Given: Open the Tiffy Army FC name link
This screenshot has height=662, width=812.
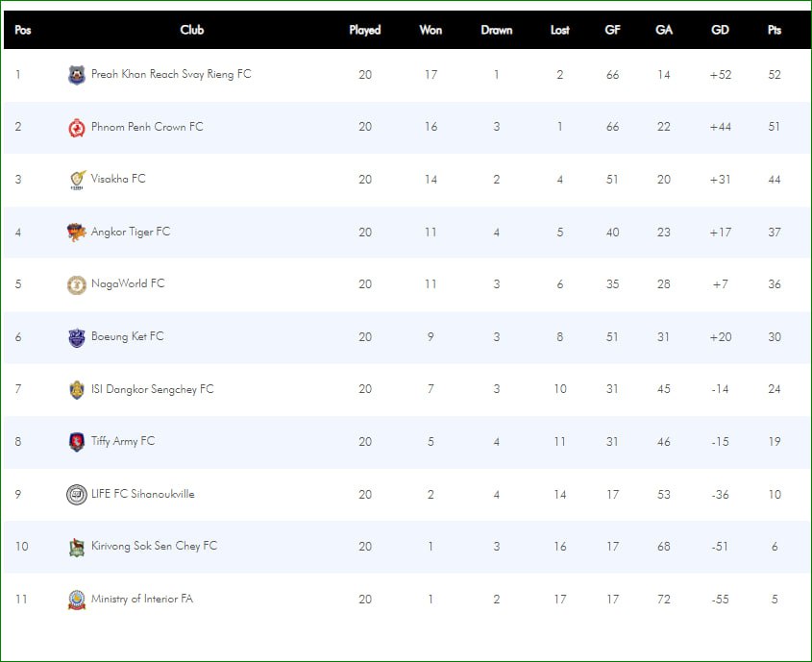Looking at the screenshot, I should (123, 441).
